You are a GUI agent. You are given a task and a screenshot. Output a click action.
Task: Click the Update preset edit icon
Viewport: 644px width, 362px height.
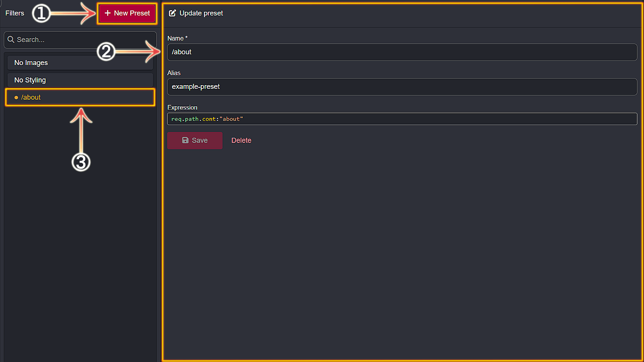click(x=173, y=13)
